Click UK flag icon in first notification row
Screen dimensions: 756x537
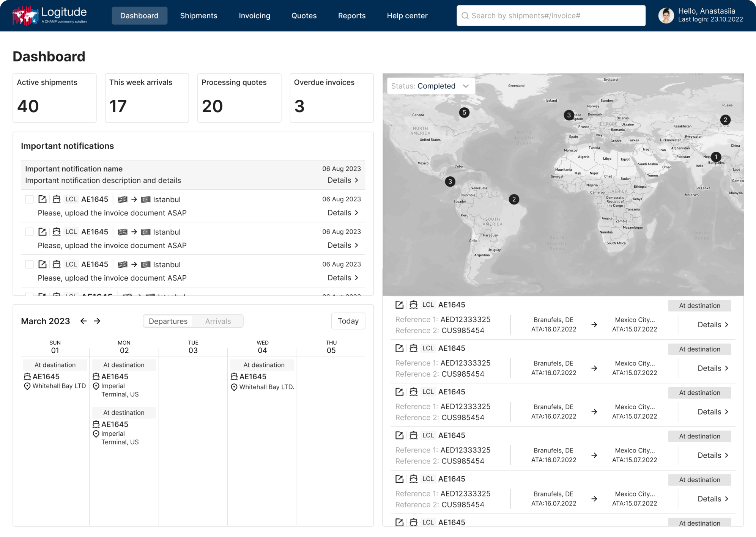tap(123, 199)
